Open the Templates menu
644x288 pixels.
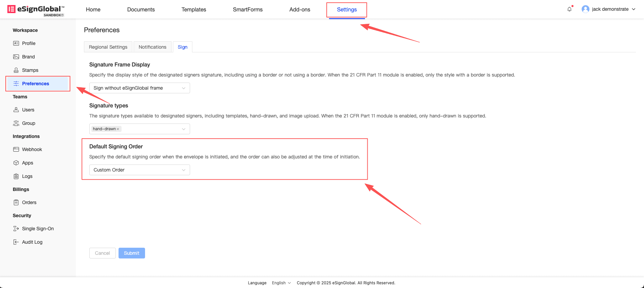click(194, 9)
